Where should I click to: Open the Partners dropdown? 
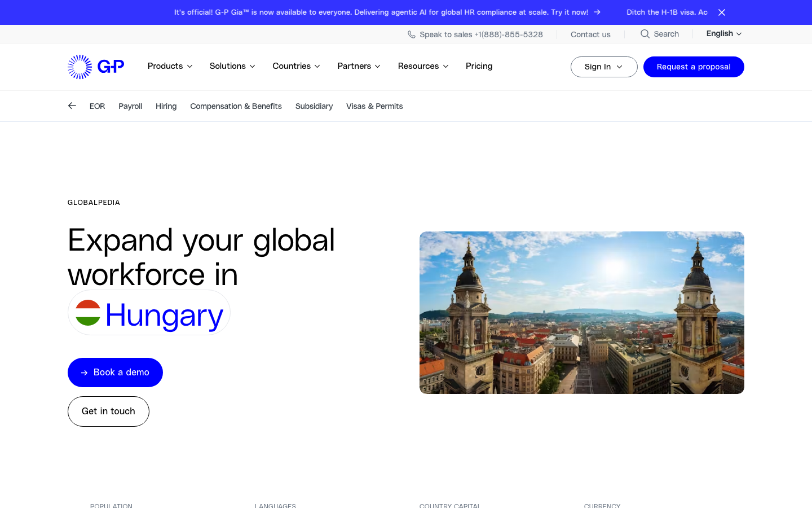pos(359,66)
